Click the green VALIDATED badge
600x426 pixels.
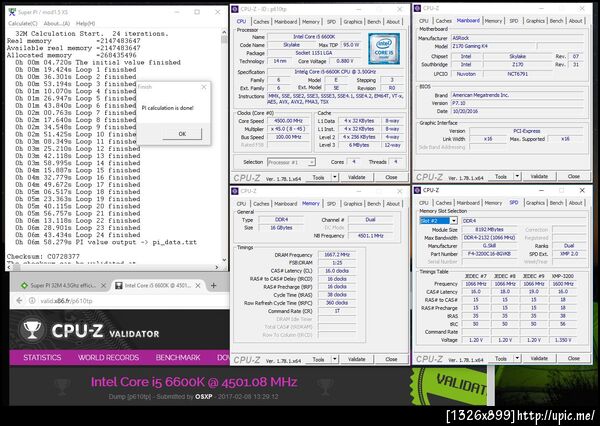[x=450, y=385]
